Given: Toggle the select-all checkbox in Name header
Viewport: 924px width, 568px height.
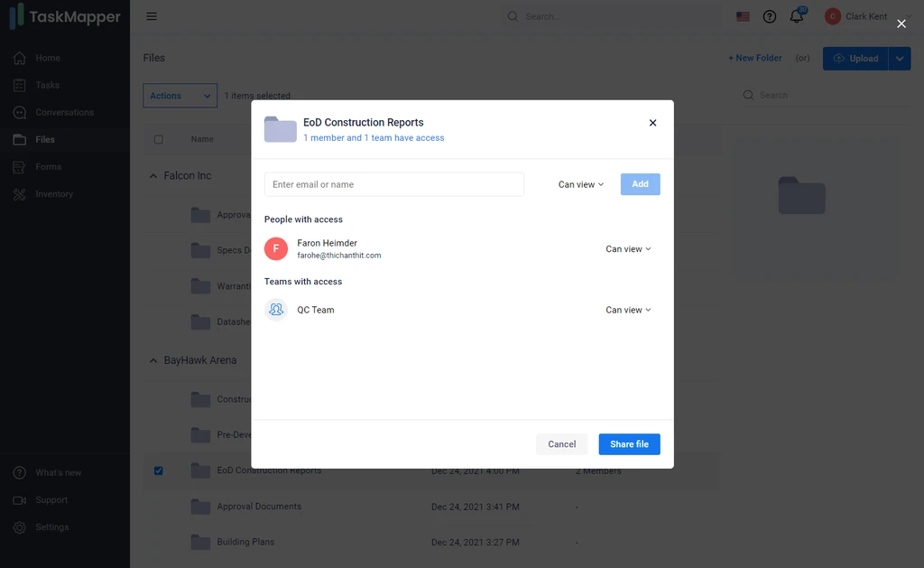Looking at the screenshot, I should coord(159,140).
